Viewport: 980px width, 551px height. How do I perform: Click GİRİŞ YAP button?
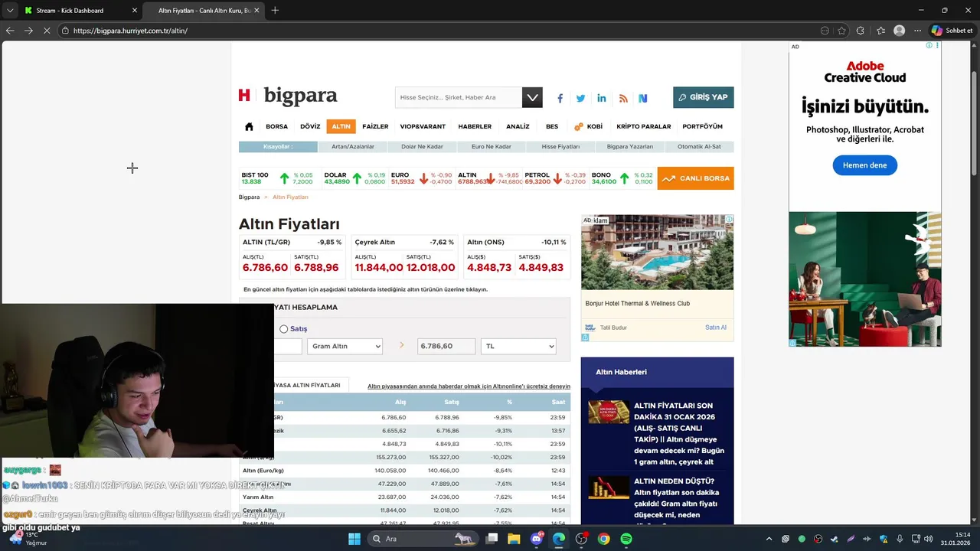point(703,97)
